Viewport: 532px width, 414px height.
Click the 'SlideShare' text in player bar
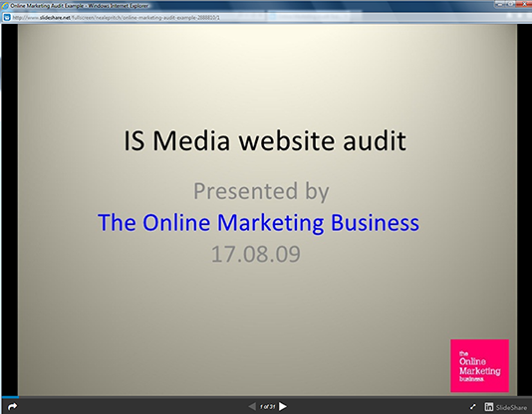[511, 407]
